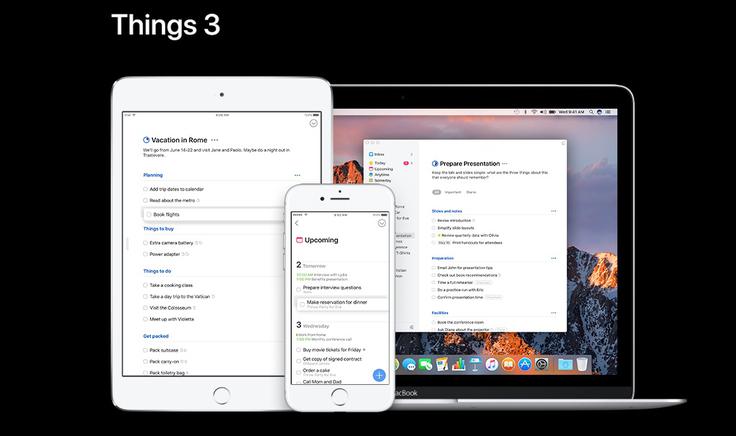Select Anytime in the Mac sidebar
The height and width of the screenshot is (436, 736).
coord(379,175)
